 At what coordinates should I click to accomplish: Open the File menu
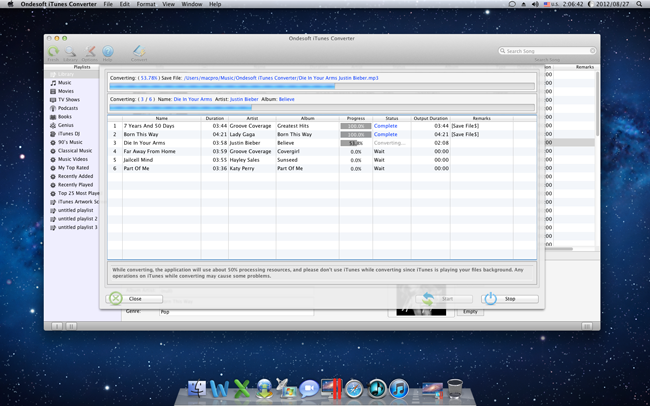tap(108, 4)
